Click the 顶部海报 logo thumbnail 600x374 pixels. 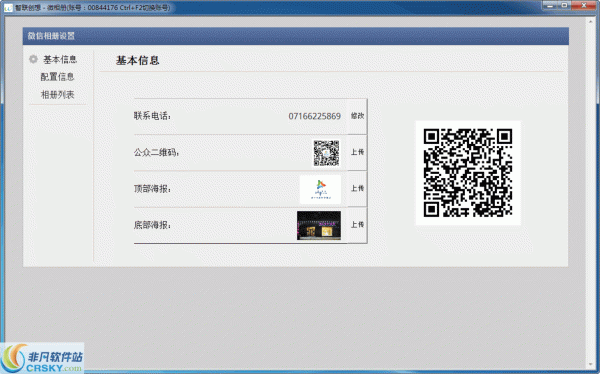pos(321,189)
